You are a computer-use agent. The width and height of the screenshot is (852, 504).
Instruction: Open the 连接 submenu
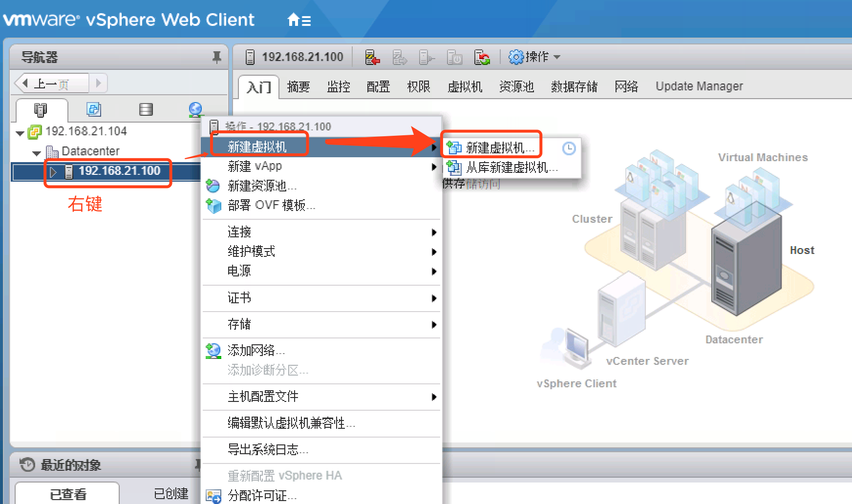click(321, 231)
